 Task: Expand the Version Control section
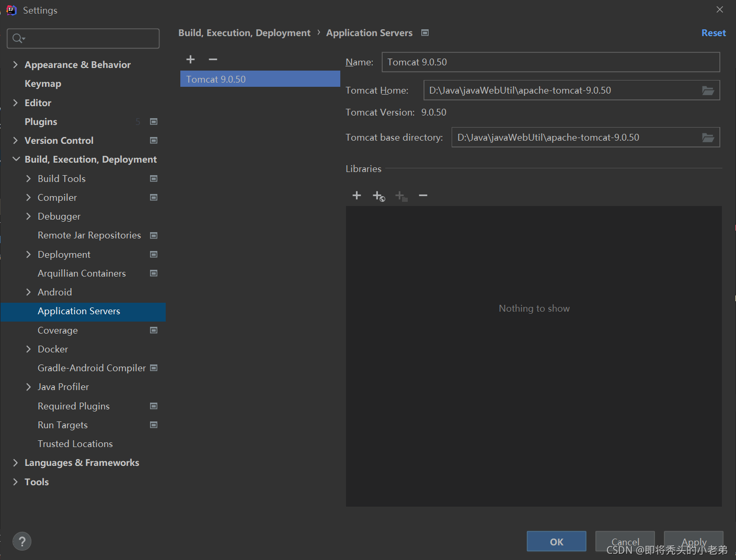click(15, 141)
